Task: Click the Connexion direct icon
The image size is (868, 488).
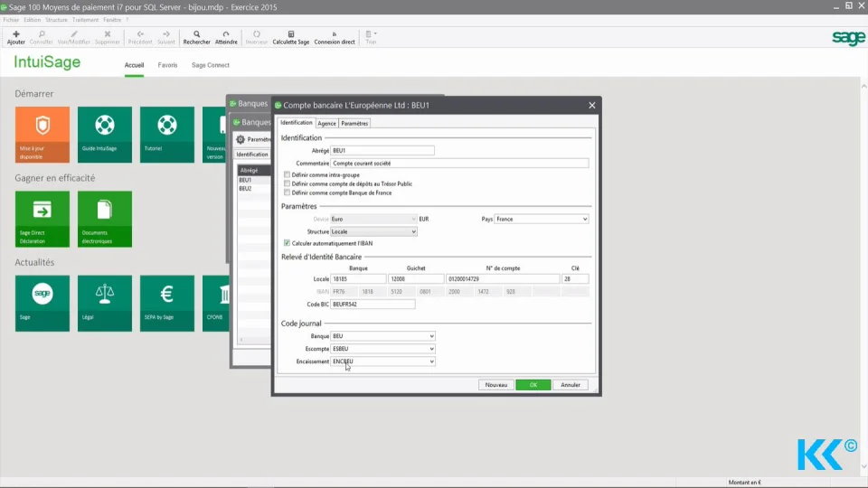Action: point(335,37)
